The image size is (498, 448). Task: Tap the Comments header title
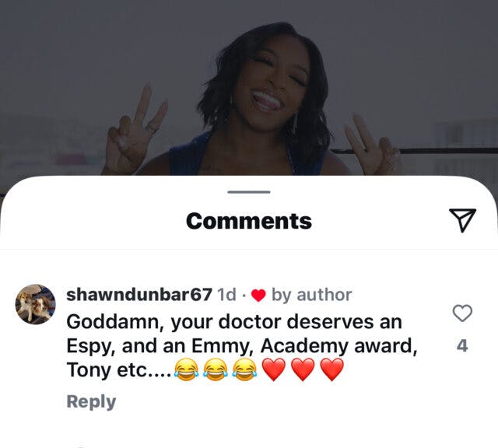[x=249, y=221]
